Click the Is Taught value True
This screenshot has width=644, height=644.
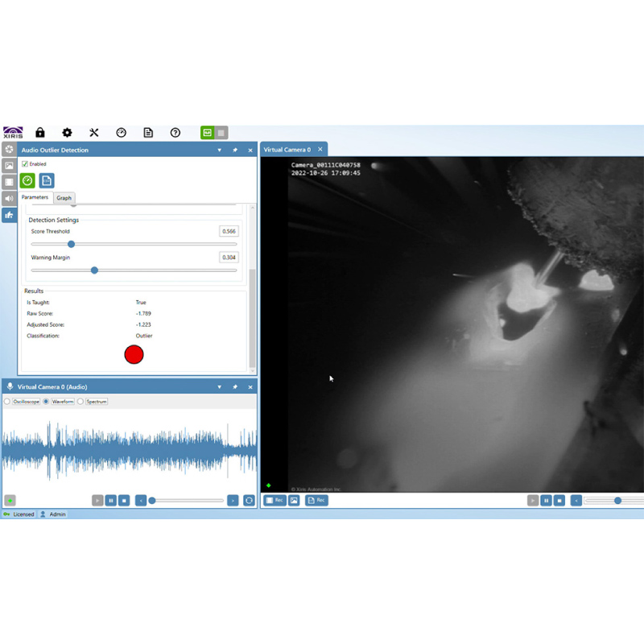pos(141,303)
